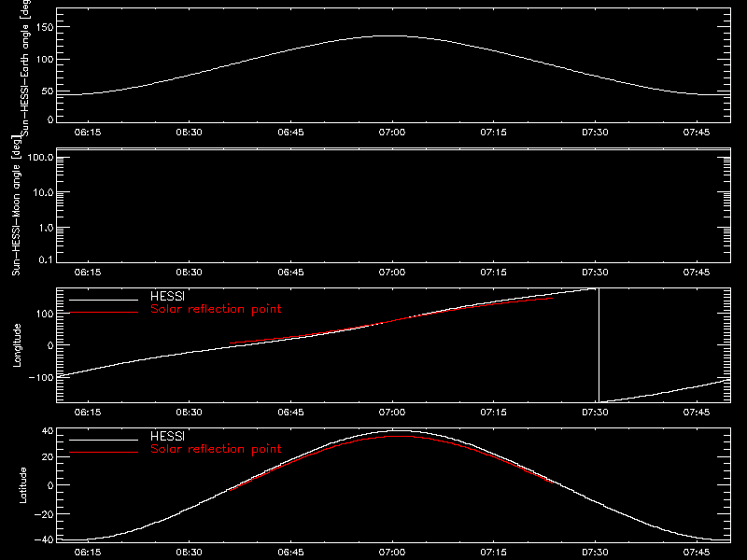The height and width of the screenshot is (560, 747).
Task: Click 07:15 time label under Moon angle plot
Action: 494,273
